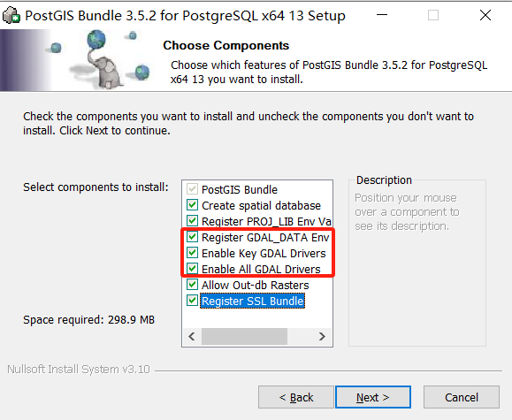Click the scroll left arrow in component list
The height and width of the screenshot is (420, 512).
pos(192,336)
